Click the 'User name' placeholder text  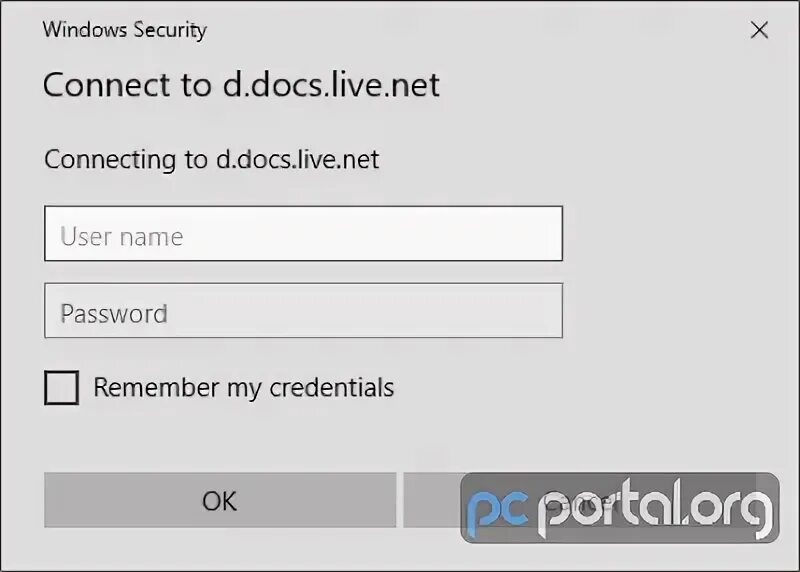(x=121, y=236)
